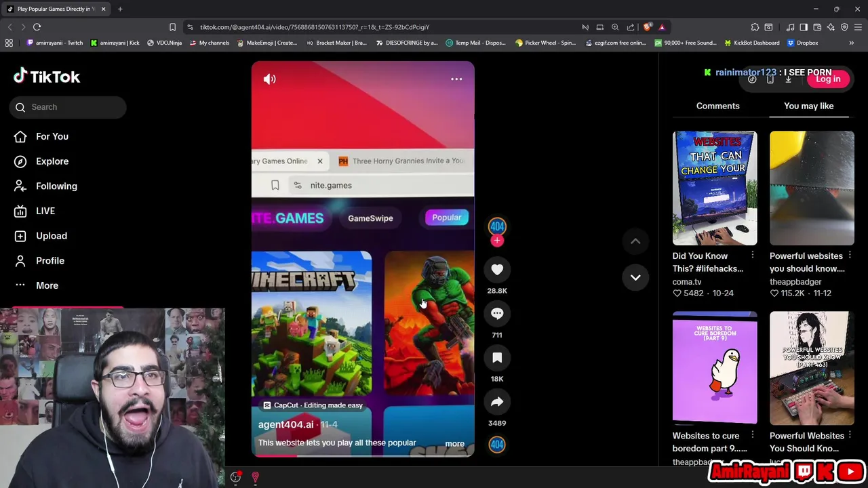Go to the previous video with up chevron
The image size is (868, 488).
tap(635, 241)
